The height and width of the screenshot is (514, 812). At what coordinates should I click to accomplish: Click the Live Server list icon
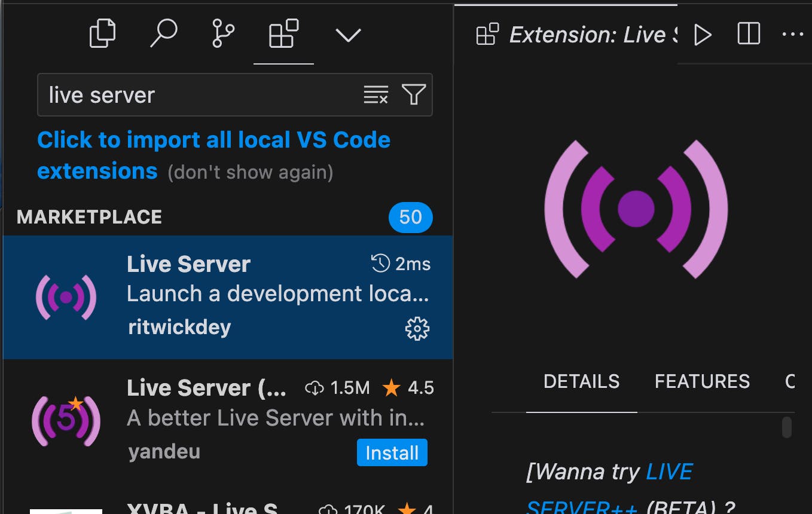pyautogui.click(x=66, y=297)
